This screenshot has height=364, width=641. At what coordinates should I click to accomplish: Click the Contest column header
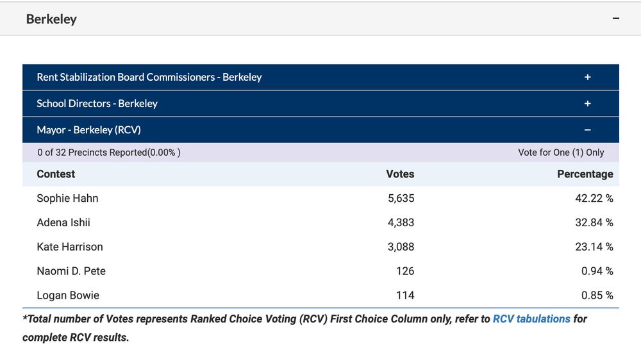pyautogui.click(x=56, y=174)
